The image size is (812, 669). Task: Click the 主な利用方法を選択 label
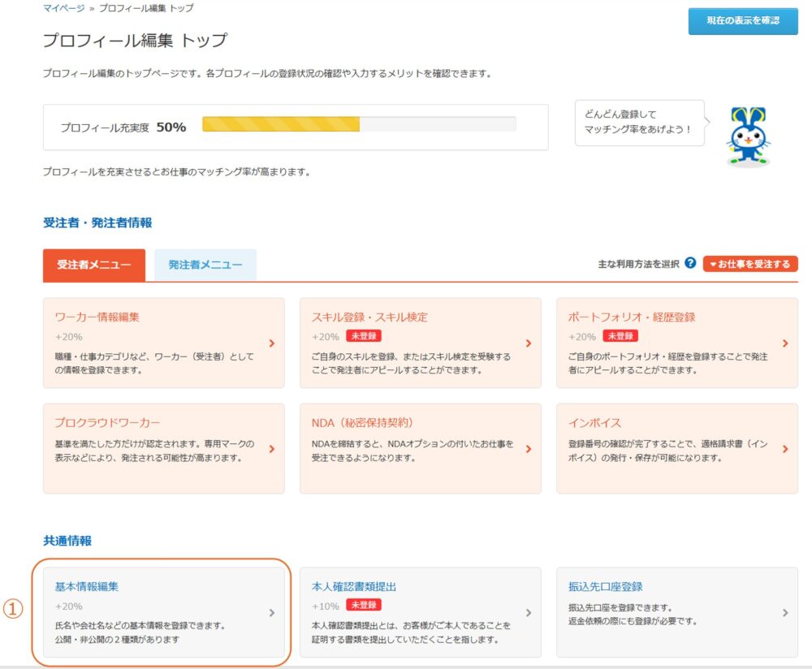pyautogui.click(x=638, y=264)
